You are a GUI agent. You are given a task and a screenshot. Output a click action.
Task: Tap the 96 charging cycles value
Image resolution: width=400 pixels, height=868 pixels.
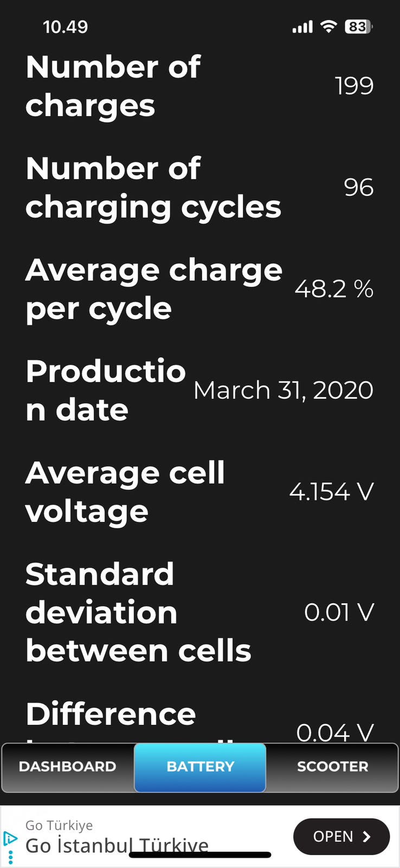coord(358,187)
